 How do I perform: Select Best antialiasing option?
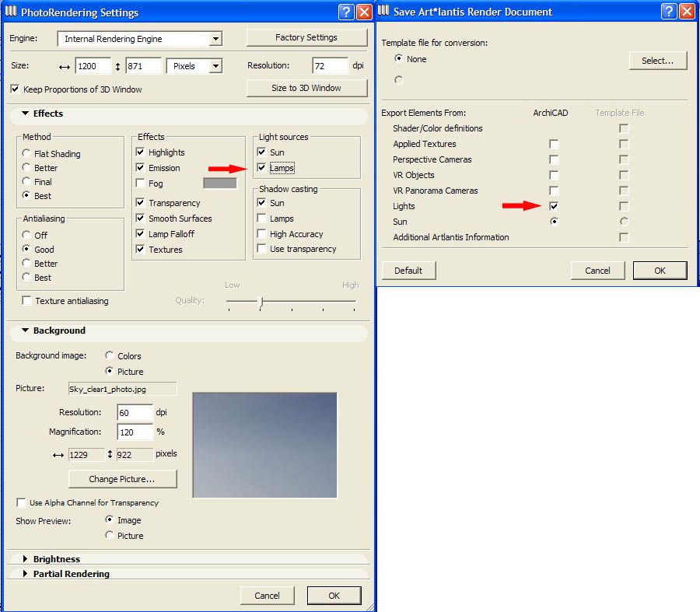pyautogui.click(x=26, y=277)
